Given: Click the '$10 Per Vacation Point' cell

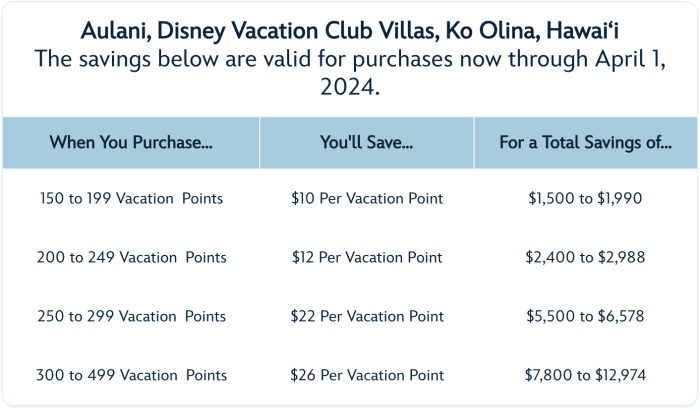Looking at the screenshot, I should click(367, 198).
